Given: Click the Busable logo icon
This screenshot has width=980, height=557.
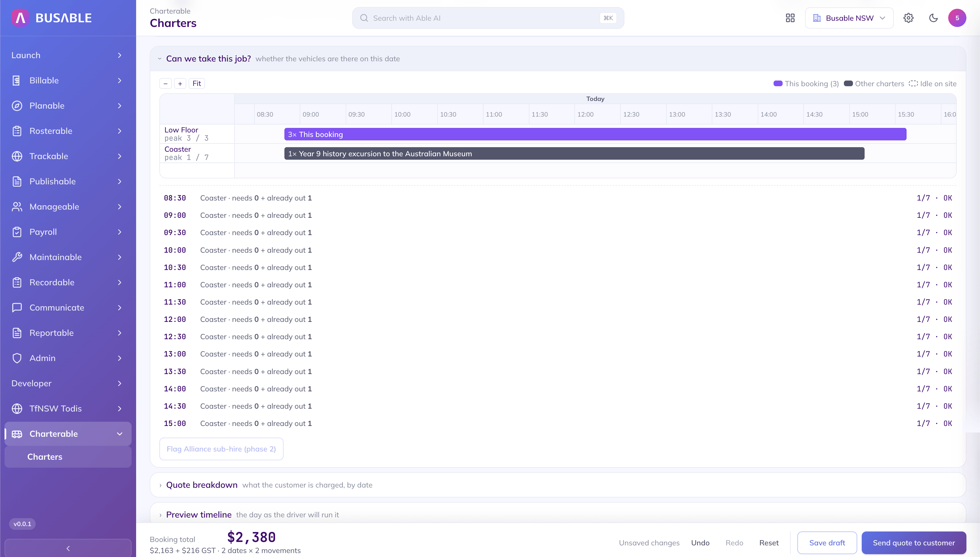Looking at the screenshot, I should [x=21, y=18].
